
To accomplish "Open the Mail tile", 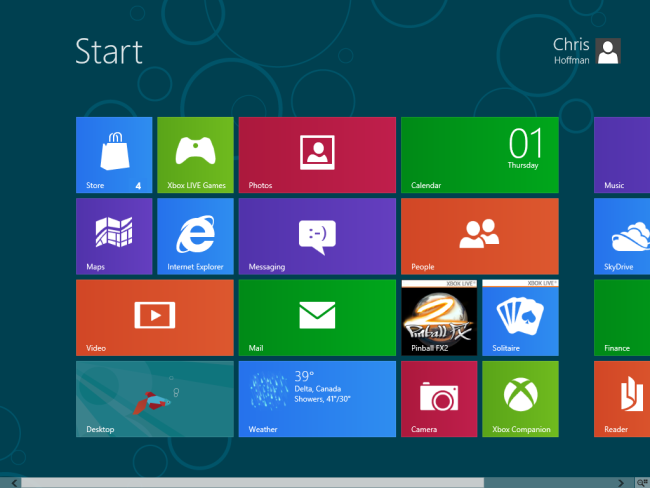I will click(317, 317).
